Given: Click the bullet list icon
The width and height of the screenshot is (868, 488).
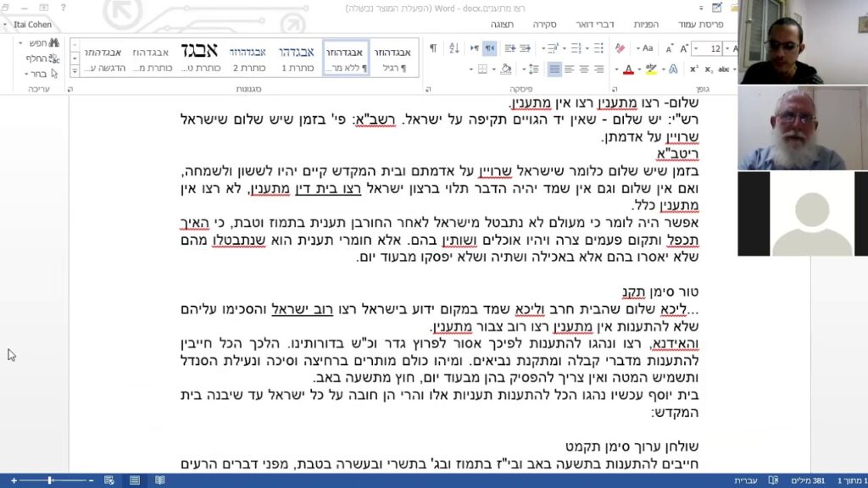Looking at the screenshot, I should click(598, 48).
